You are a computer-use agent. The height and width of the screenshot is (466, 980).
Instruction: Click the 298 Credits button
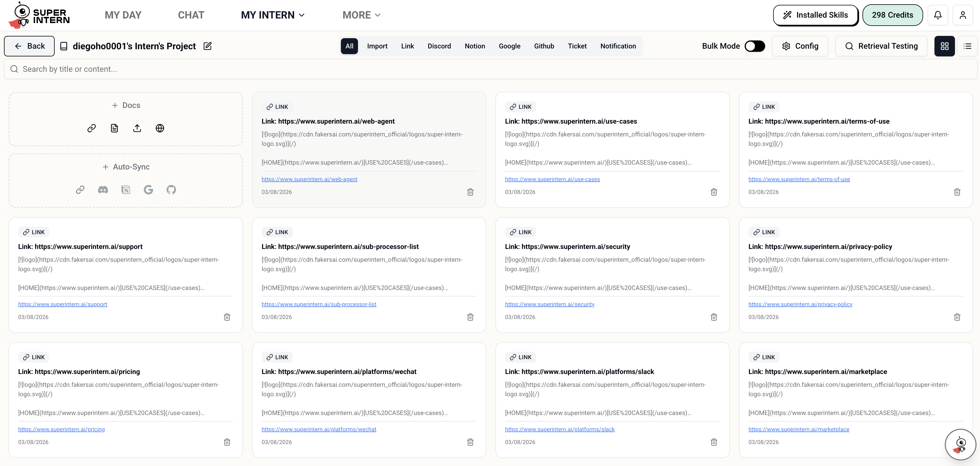click(892, 15)
